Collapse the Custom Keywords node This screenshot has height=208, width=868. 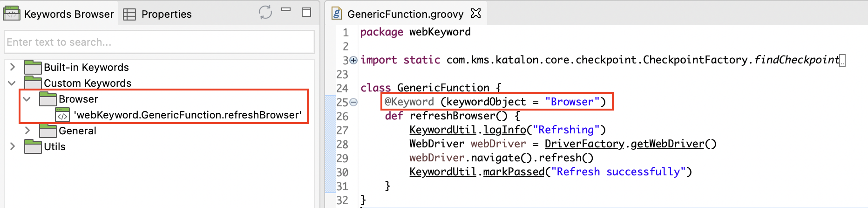pyautogui.click(x=12, y=83)
